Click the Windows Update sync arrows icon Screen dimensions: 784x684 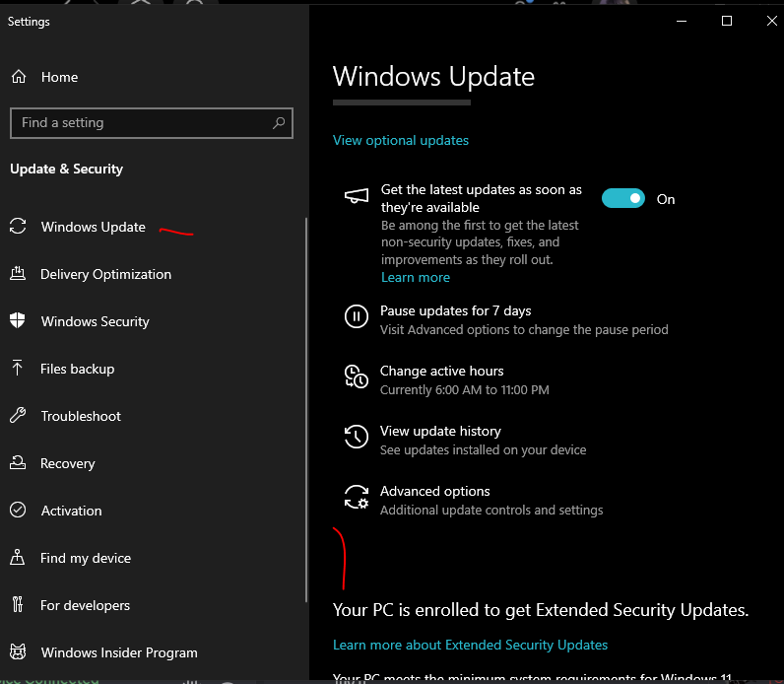(18, 226)
